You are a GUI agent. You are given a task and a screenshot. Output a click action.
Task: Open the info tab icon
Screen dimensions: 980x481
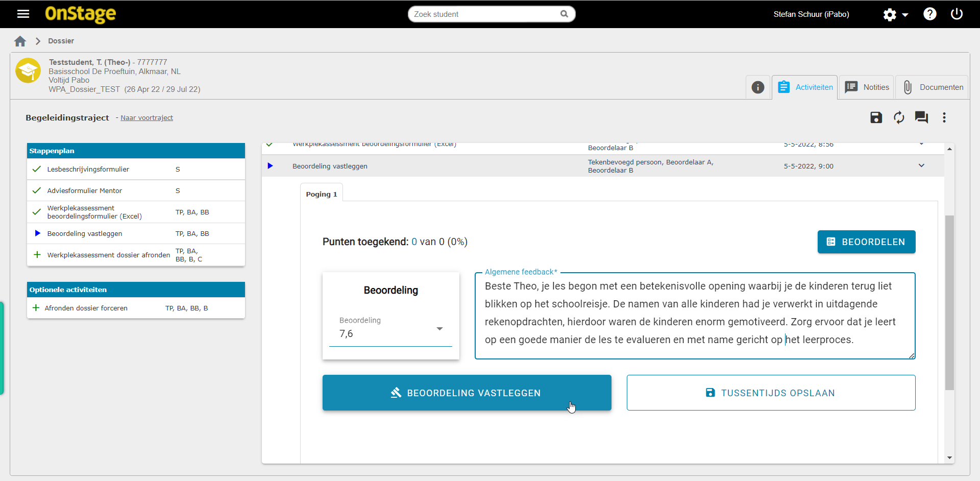point(758,87)
